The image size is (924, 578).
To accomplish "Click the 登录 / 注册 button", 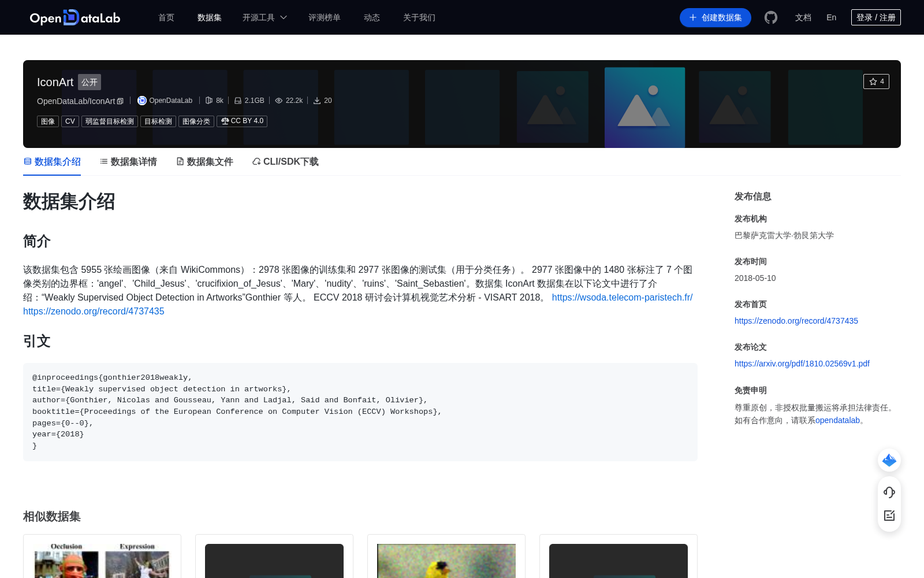I will pyautogui.click(x=876, y=17).
